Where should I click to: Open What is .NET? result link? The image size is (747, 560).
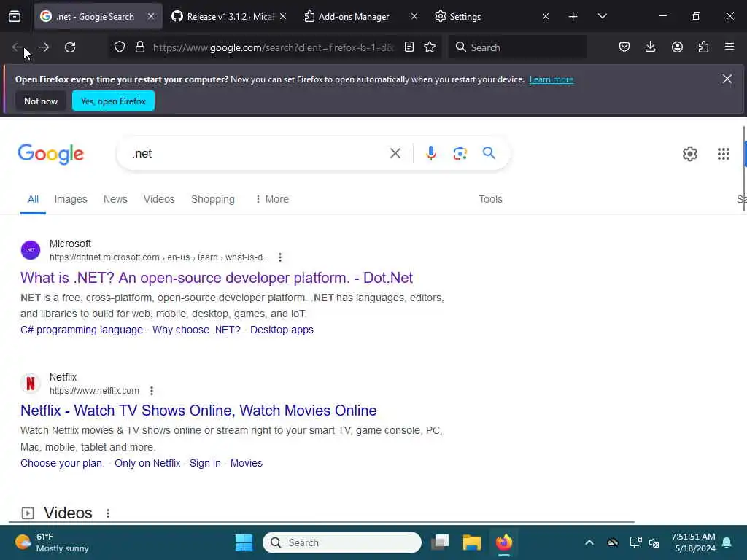point(217,278)
